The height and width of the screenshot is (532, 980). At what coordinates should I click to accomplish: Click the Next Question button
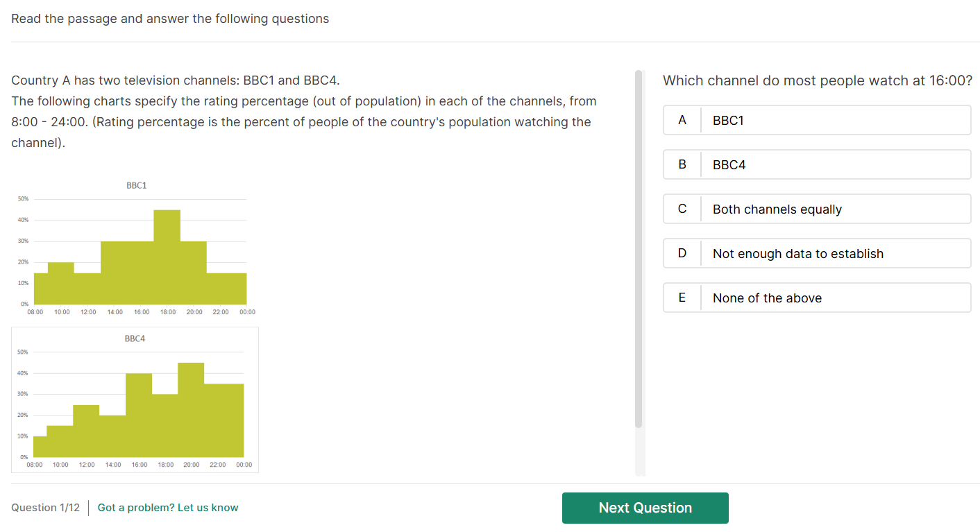645,508
